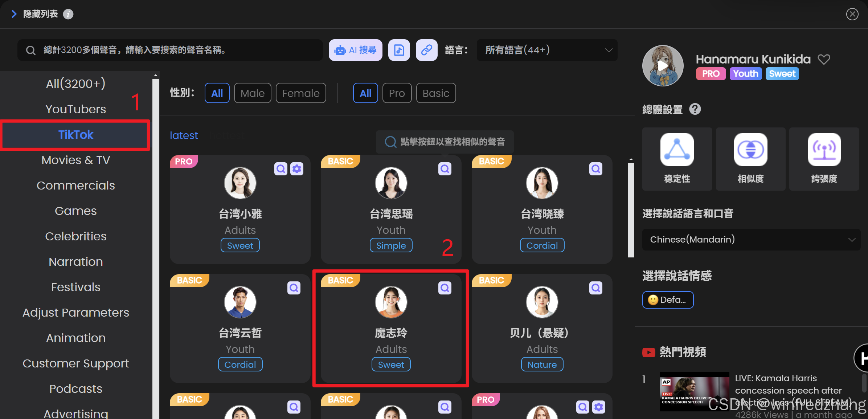Screen dimensions: 868x419
Task: Open the Customer Support category
Action: coord(76,363)
